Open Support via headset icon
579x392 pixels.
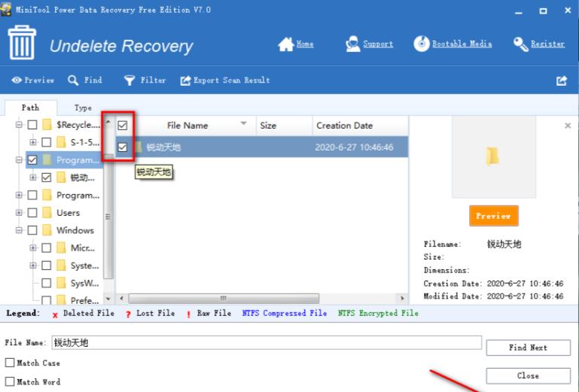(352, 44)
